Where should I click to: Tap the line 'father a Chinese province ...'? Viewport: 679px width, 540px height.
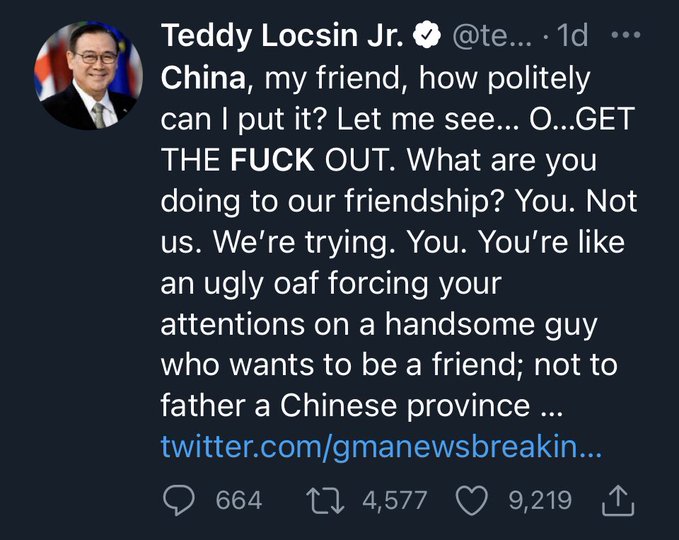pos(362,405)
